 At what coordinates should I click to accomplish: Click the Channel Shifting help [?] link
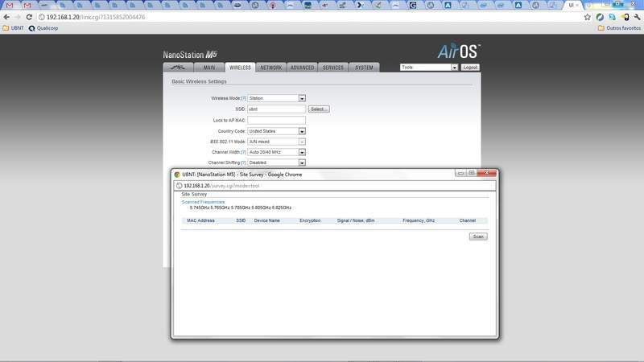point(244,163)
